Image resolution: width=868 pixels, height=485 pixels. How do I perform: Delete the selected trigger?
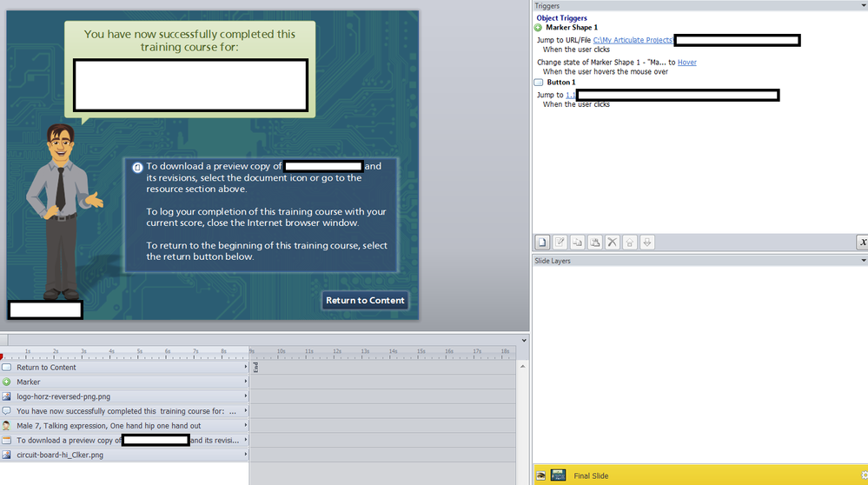point(613,242)
